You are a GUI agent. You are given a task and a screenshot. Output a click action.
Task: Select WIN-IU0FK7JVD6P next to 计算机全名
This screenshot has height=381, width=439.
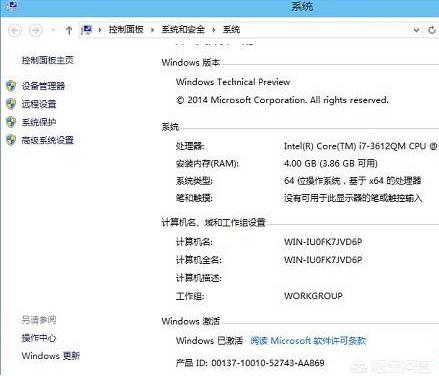click(x=323, y=260)
